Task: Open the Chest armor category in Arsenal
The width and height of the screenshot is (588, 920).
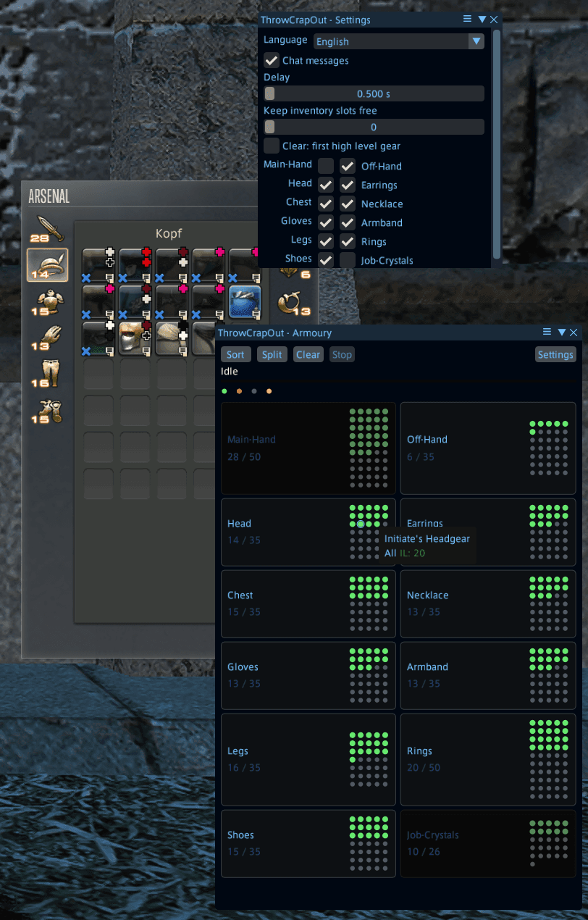Action: (48, 301)
